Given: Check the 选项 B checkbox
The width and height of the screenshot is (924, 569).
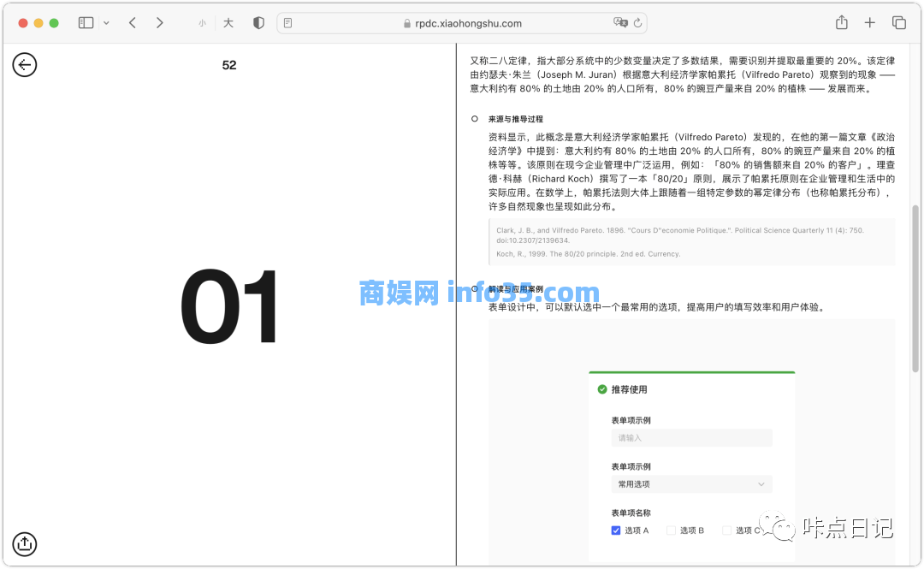Looking at the screenshot, I should point(671,530).
